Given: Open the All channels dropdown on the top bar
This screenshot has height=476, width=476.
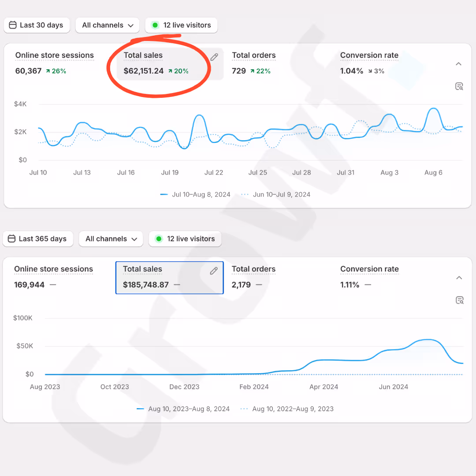Looking at the screenshot, I should (x=107, y=25).
